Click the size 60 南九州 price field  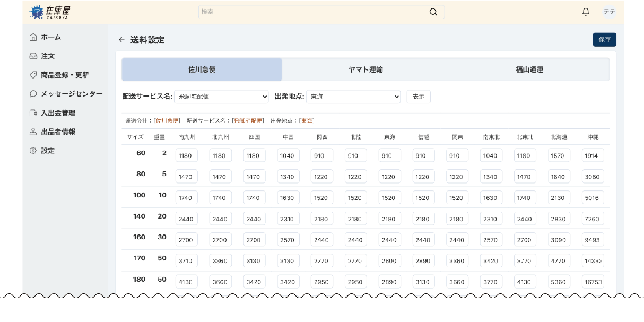187,155
